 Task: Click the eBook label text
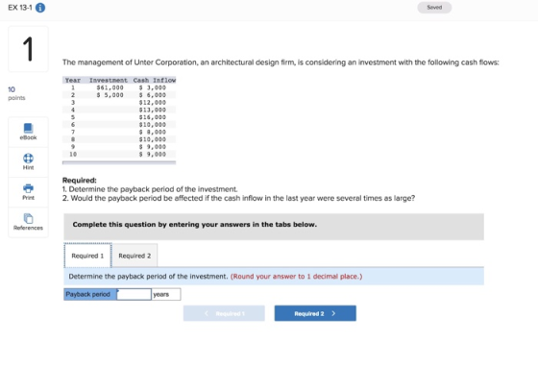point(28,137)
